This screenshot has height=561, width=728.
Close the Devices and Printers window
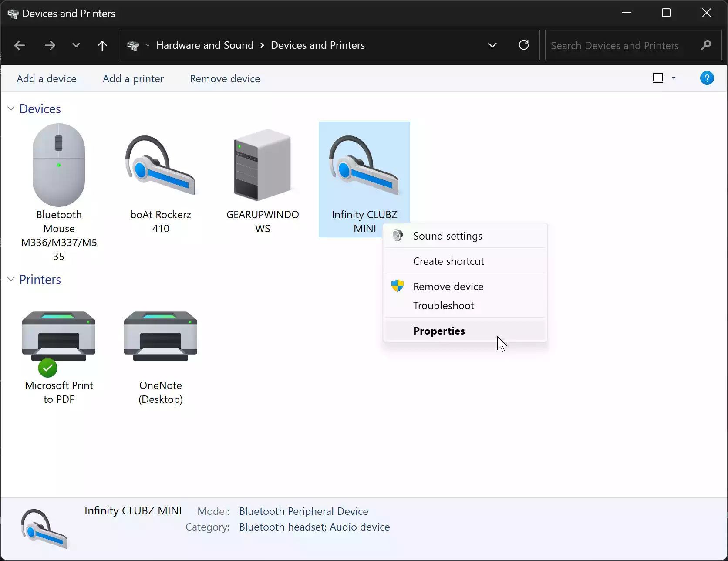(x=707, y=13)
